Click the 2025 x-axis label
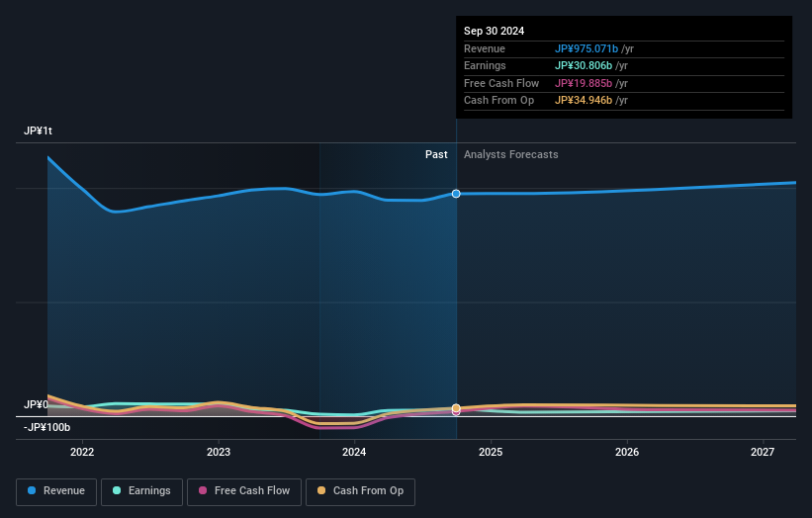Viewport: 812px width, 518px height. (491, 453)
